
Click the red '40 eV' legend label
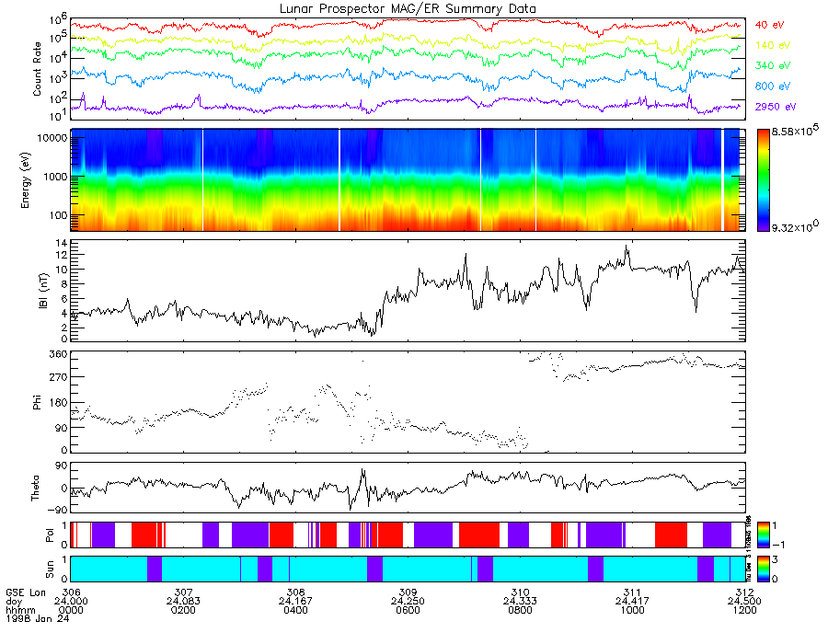769,25
